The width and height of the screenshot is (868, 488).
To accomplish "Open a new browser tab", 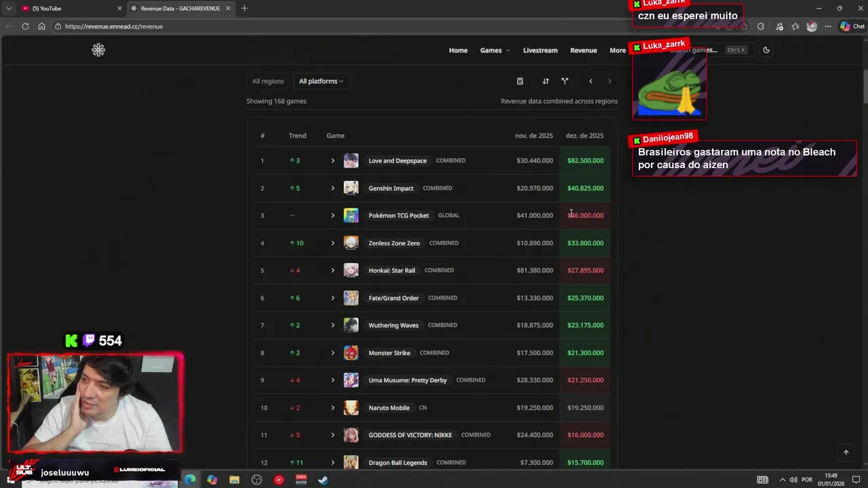I will tap(244, 8).
